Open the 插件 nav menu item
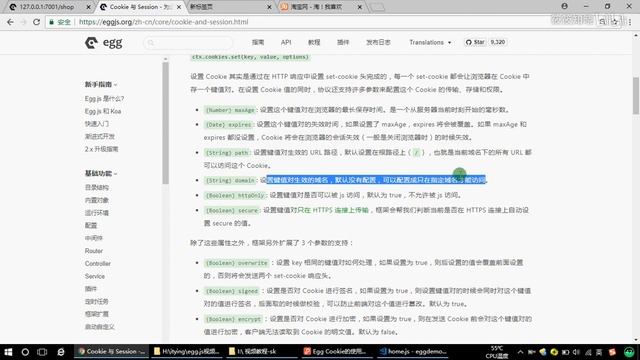Screen dimensions: 640x360 click(x=343, y=42)
